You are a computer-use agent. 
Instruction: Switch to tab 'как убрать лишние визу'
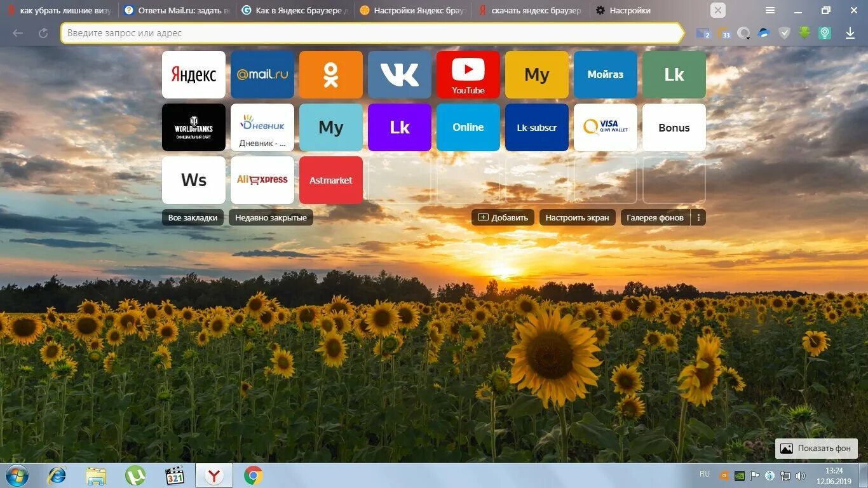pyautogui.click(x=59, y=10)
